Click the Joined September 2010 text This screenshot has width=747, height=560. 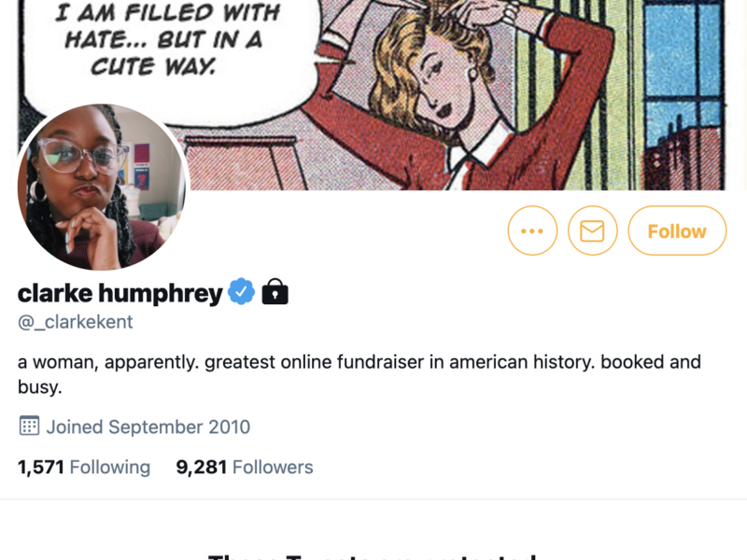[148, 427]
